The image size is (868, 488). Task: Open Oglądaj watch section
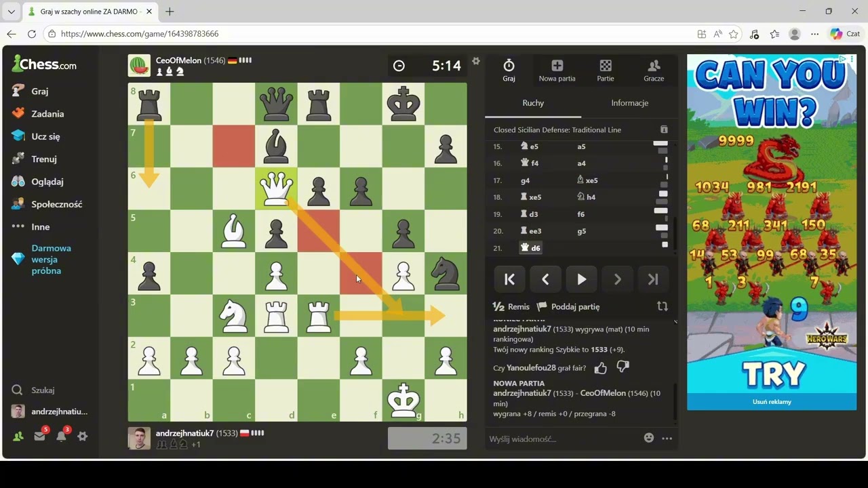[x=47, y=182]
